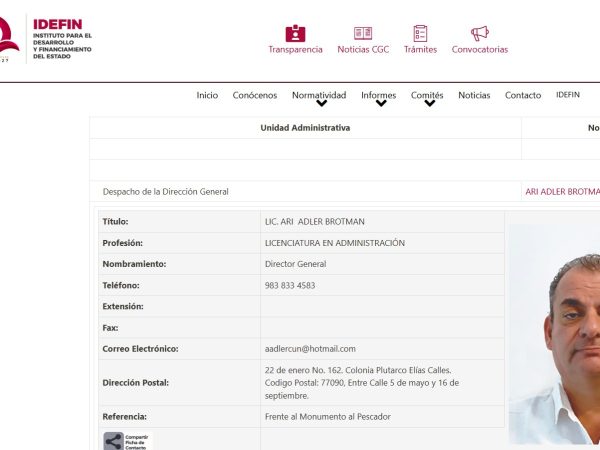Expand the Normatividad dropdown arrow

click(x=321, y=103)
